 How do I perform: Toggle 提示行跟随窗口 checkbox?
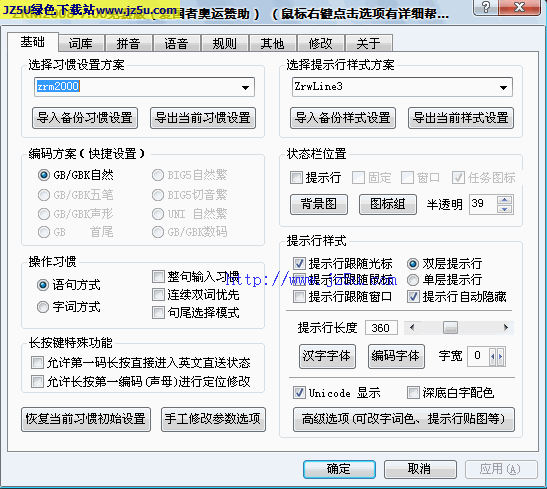(x=299, y=297)
